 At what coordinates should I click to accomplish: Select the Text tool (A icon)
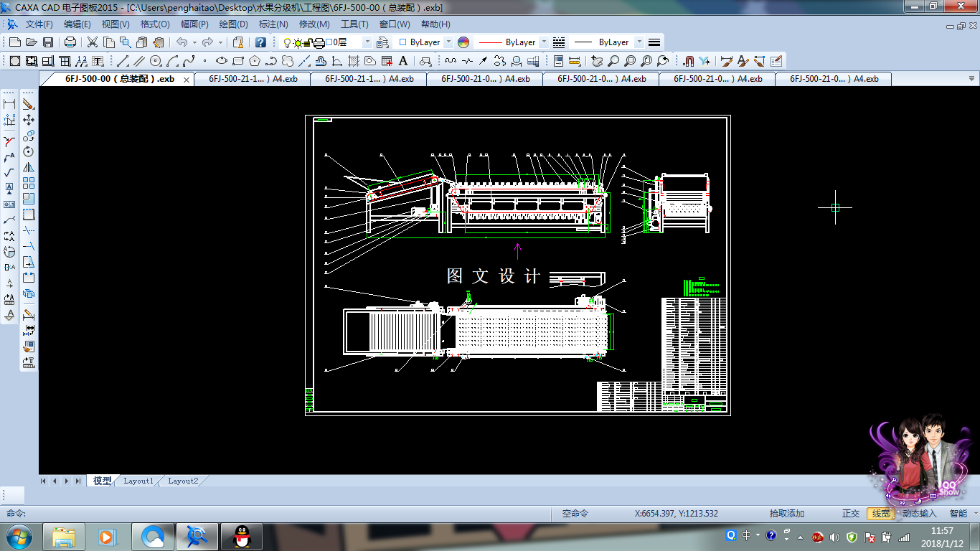click(403, 61)
